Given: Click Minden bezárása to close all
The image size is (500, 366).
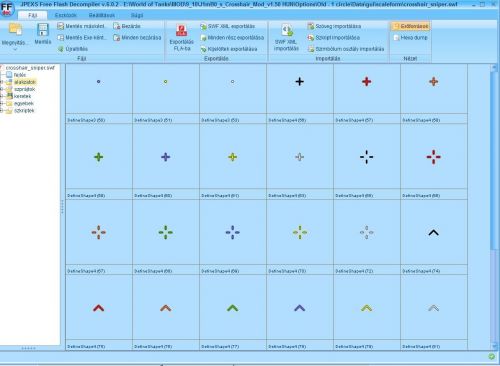Looking at the screenshot, I should pyautogui.click(x=137, y=38).
